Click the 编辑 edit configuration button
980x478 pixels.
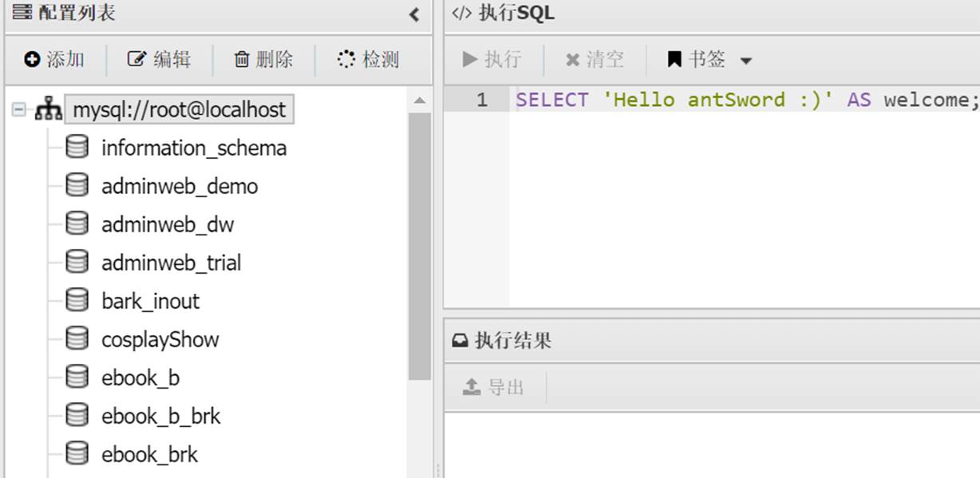coord(160,59)
